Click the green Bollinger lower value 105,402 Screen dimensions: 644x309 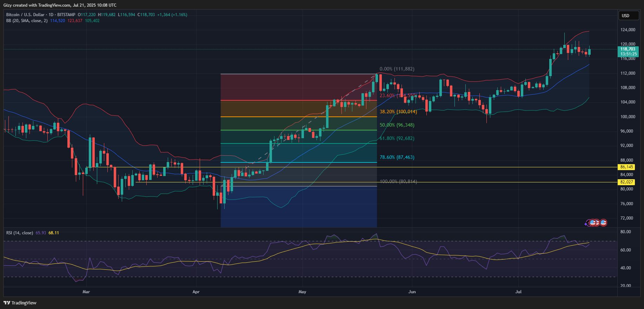(92, 21)
